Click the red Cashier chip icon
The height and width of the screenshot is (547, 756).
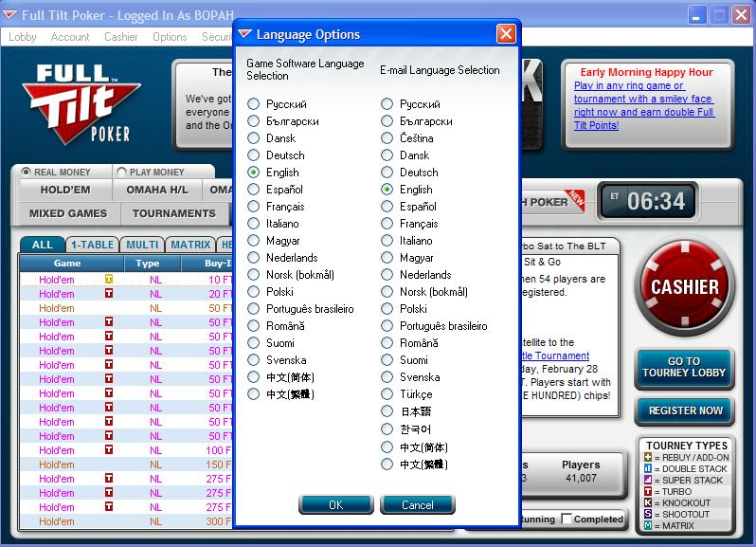coord(684,285)
